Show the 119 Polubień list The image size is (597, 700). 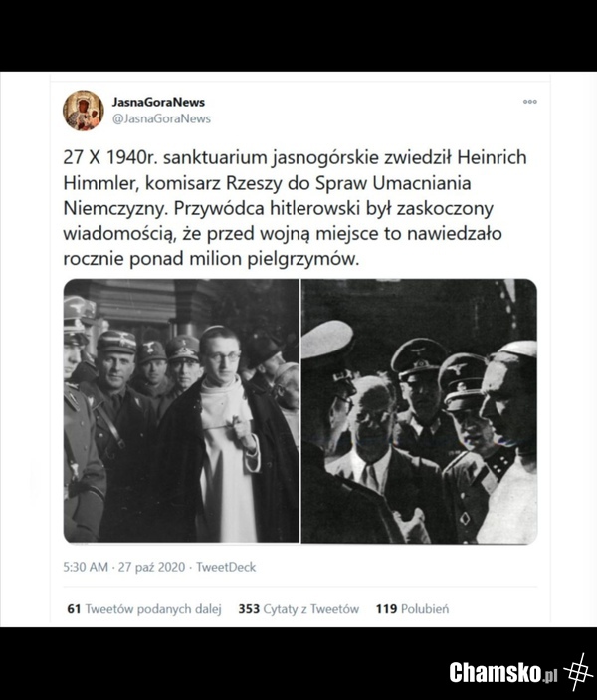tap(412, 609)
